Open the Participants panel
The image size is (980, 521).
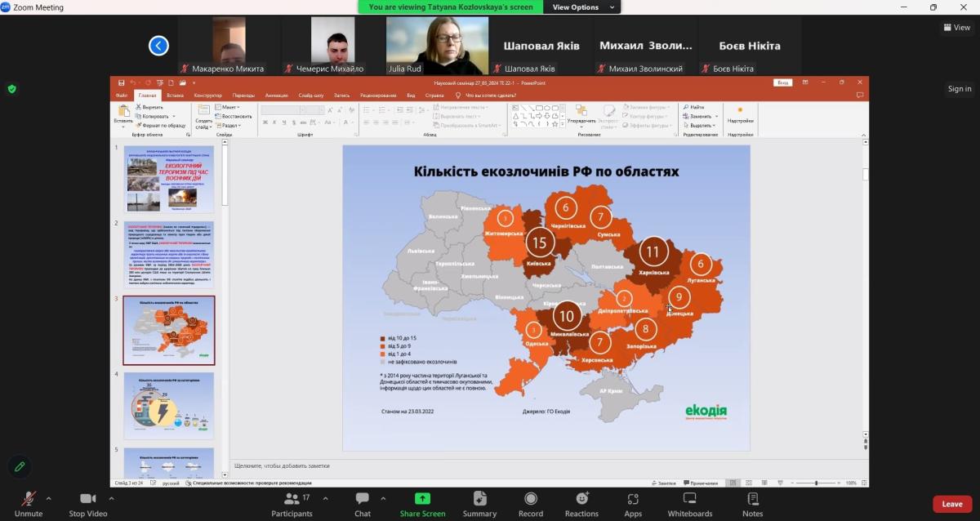click(x=292, y=499)
